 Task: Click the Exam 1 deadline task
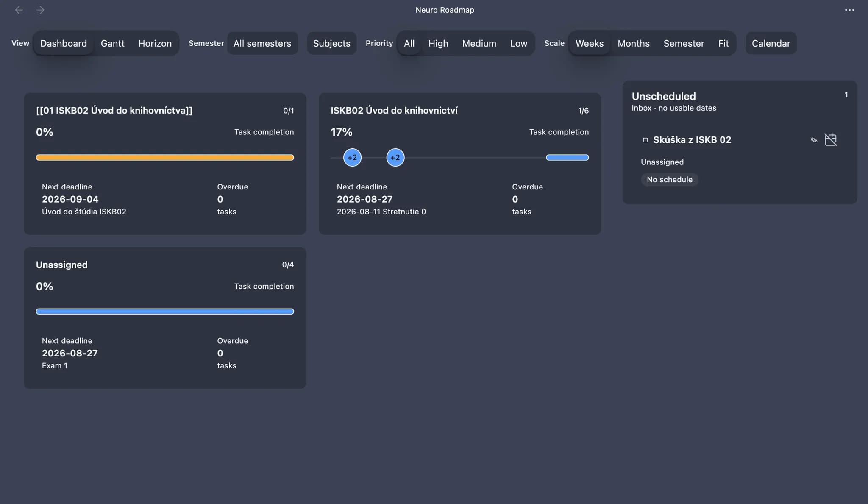[54, 365]
